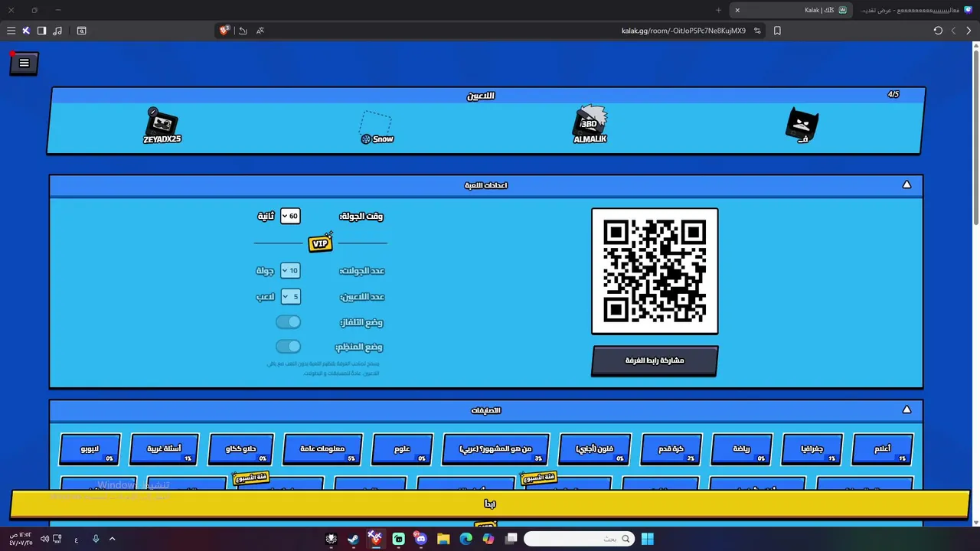The image size is (980, 551).
Task: Select the لبوبو category
Action: (90, 449)
